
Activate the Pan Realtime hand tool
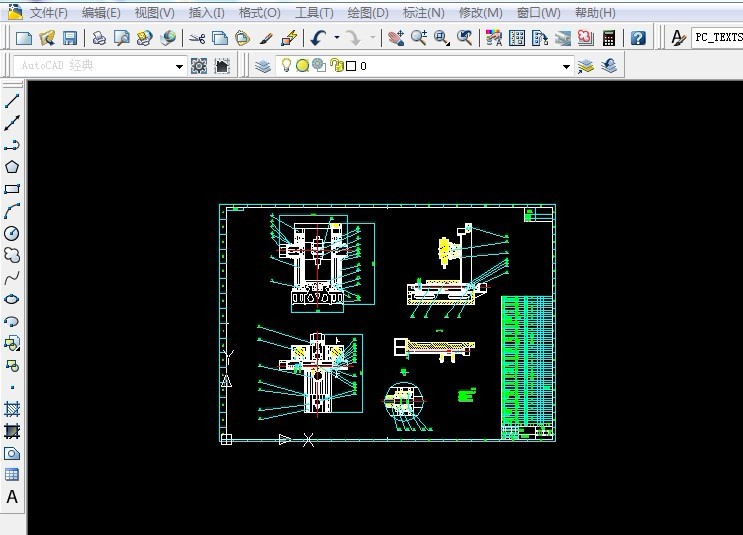coord(395,38)
